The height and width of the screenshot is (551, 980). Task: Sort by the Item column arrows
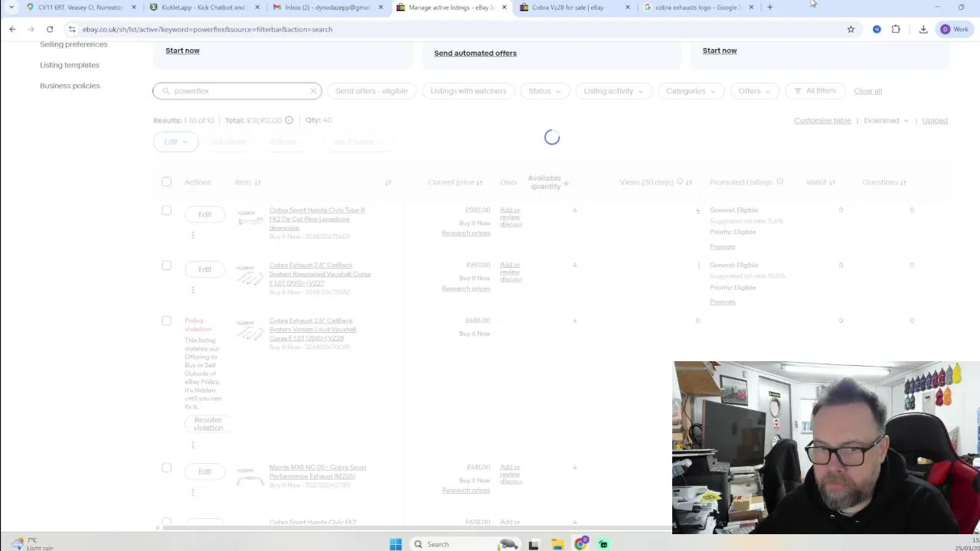pos(257,182)
